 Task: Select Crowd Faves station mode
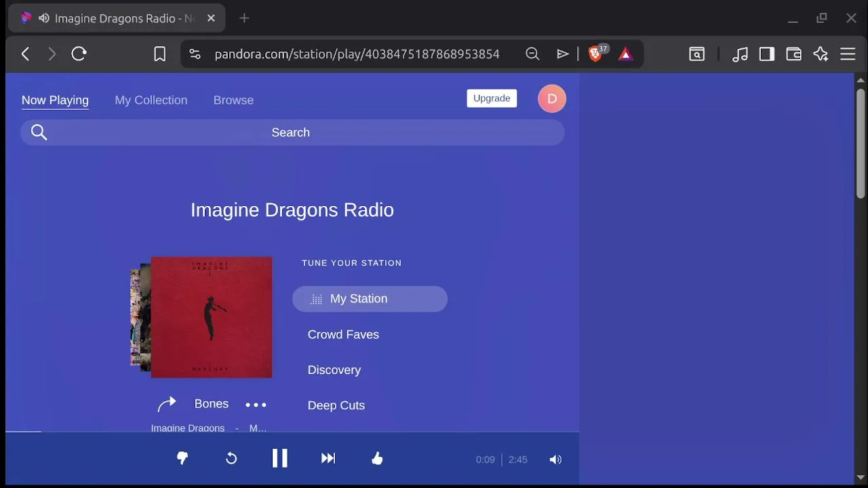click(x=343, y=334)
